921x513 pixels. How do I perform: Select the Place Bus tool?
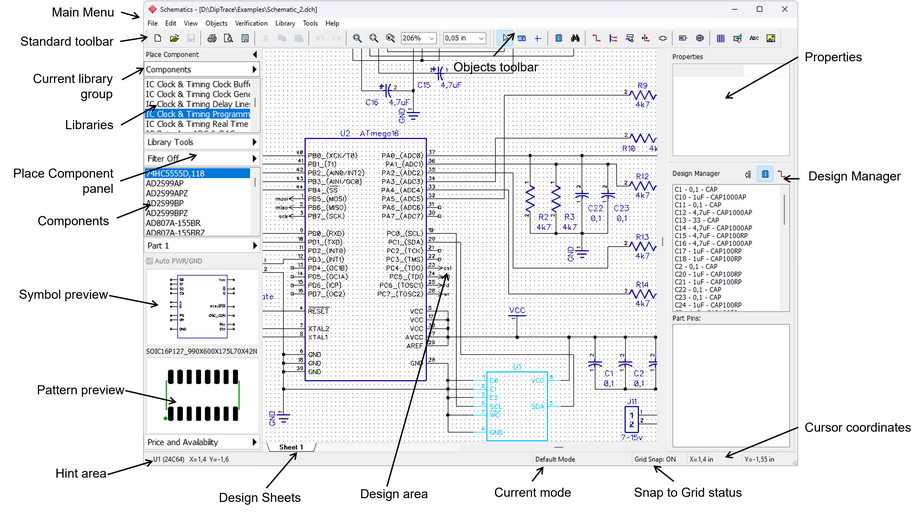pyautogui.click(x=613, y=38)
